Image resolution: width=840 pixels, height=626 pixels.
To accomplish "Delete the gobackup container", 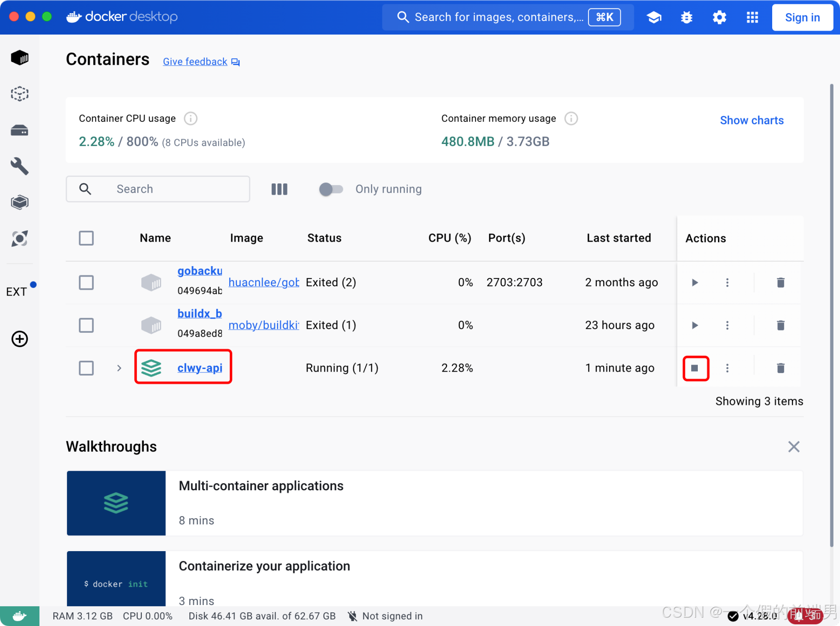I will tap(780, 283).
